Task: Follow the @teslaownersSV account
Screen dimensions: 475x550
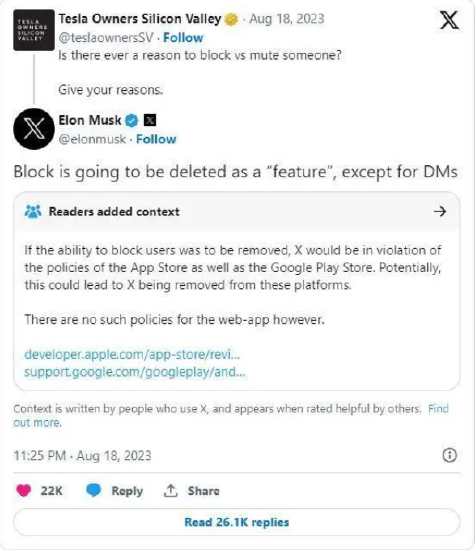Action: tap(183, 38)
